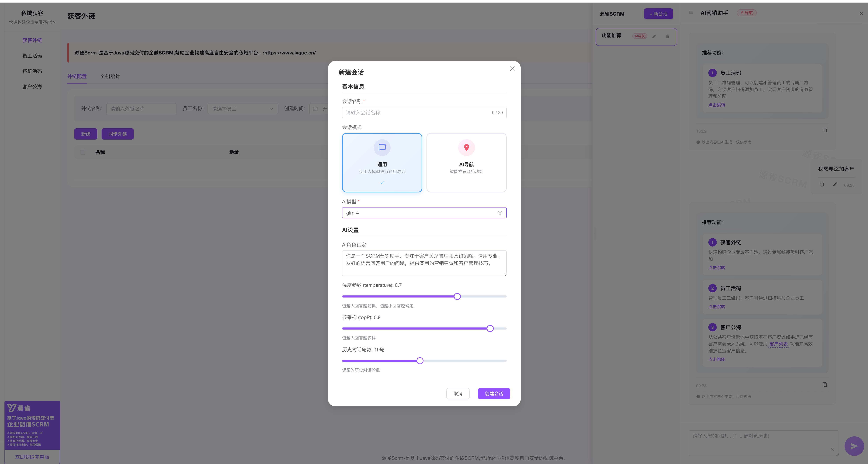868x464 pixels.
Task: Click the trash icon on 功能推荐 conversation
Action: [x=667, y=36]
